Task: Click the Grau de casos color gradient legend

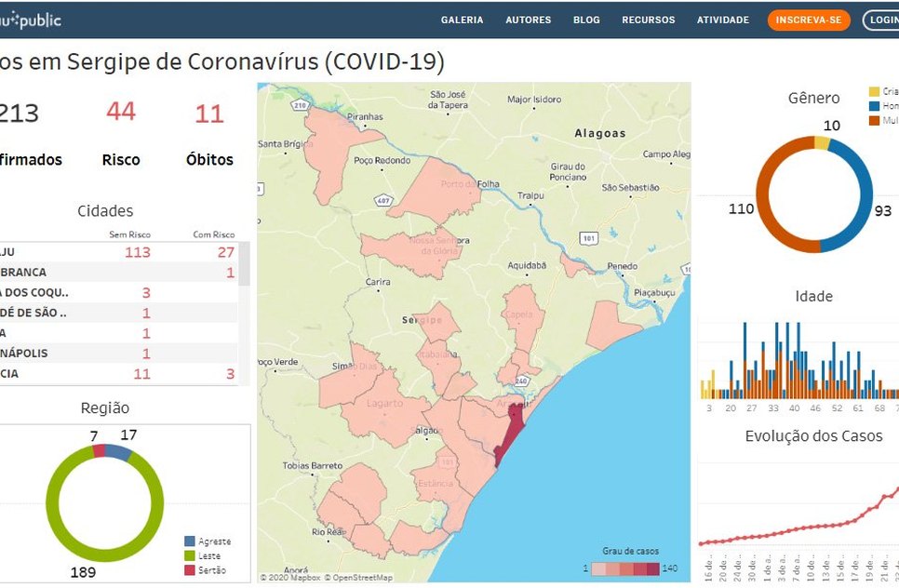Action: tap(625, 568)
